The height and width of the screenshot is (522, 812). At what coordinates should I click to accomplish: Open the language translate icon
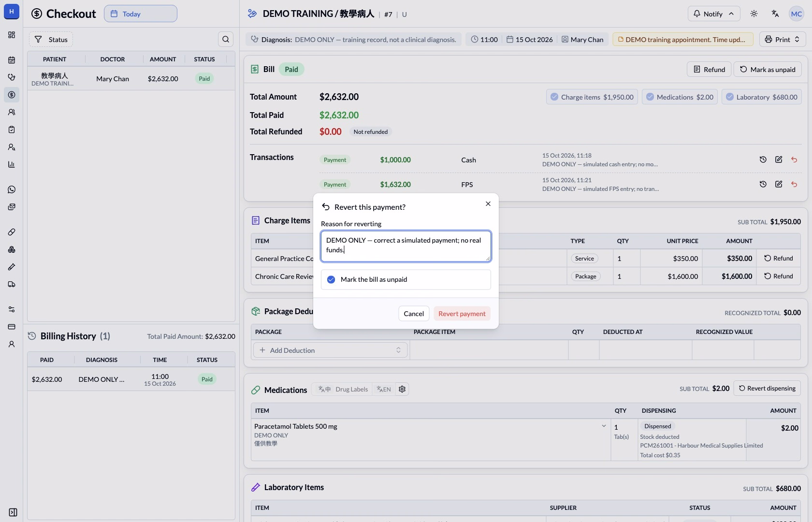(x=775, y=14)
